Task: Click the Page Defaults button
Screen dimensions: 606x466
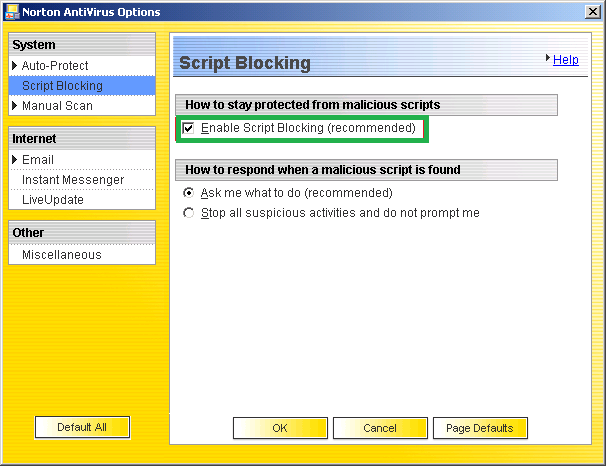Action: [x=480, y=428]
